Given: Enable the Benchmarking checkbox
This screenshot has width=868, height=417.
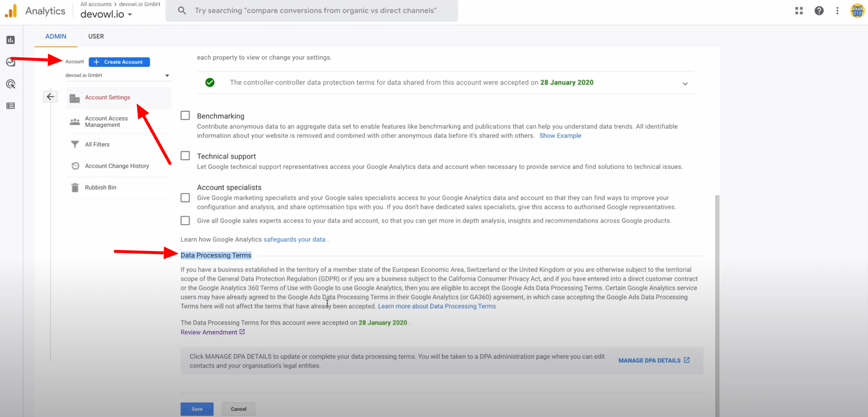Looking at the screenshot, I should (185, 116).
